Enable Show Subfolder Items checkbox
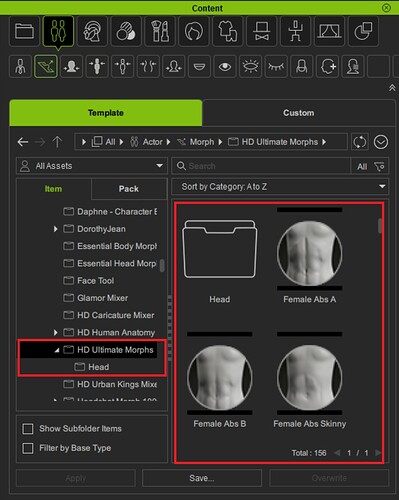Viewport: 399px width, 500px height. [x=28, y=429]
